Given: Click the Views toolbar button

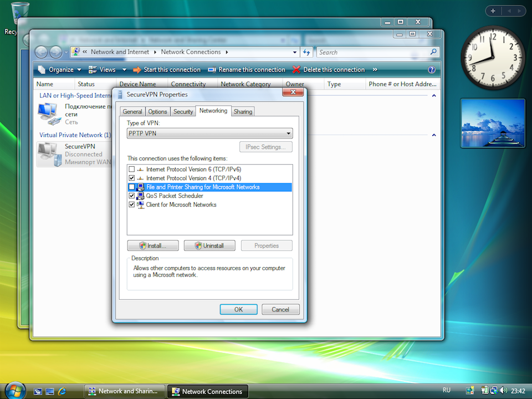Looking at the screenshot, I should [102, 70].
